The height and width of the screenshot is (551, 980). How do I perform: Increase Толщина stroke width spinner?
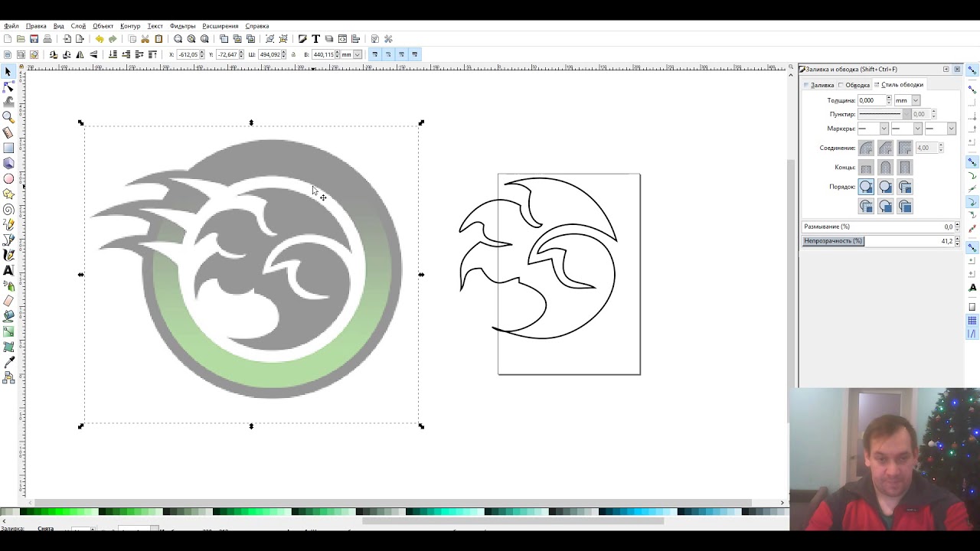[889, 98]
